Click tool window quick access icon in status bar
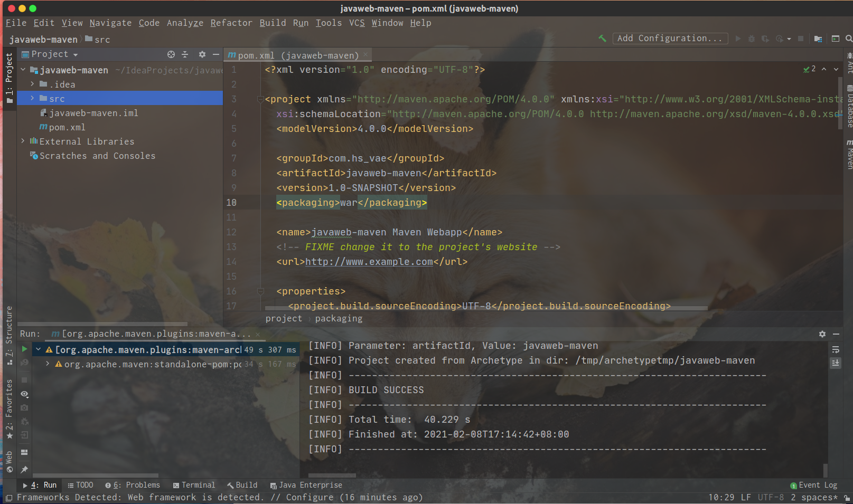Viewport: 853px width, 504px height. 8,498
